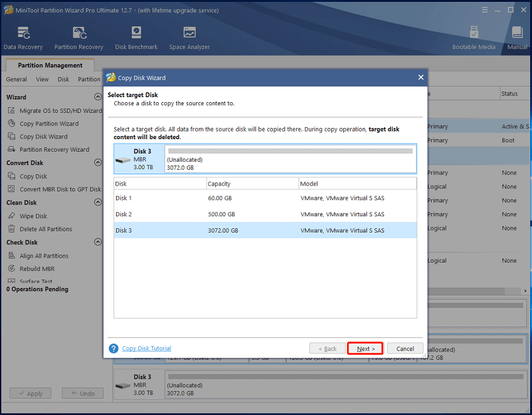Open the Manual

tap(517, 38)
